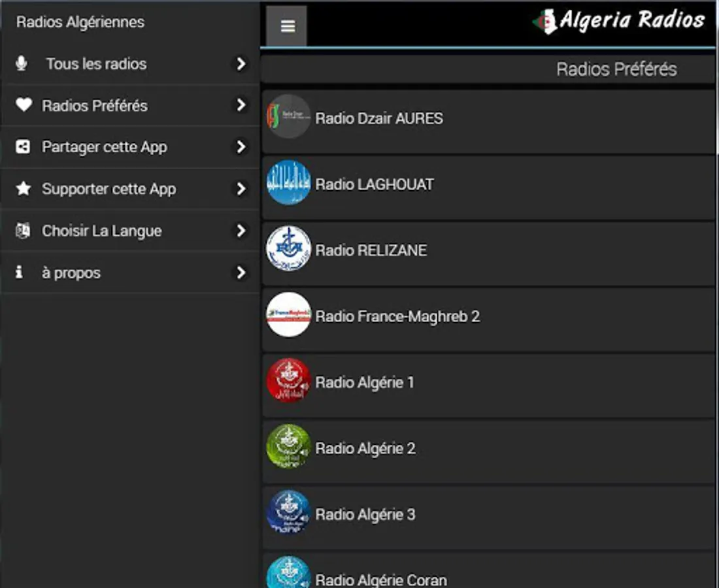Click the star icon beside Supporter cette App
The height and width of the screenshot is (588, 719).
pos(24,188)
